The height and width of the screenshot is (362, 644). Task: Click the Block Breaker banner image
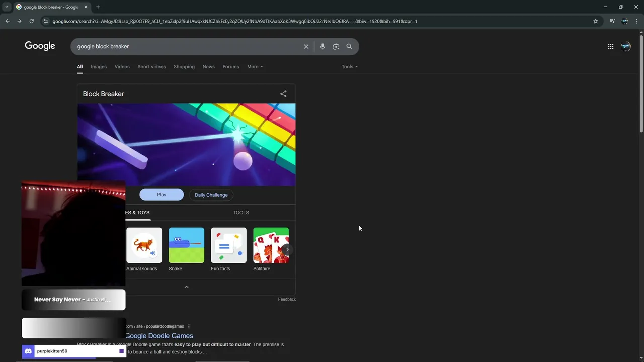click(x=186, y=145)
